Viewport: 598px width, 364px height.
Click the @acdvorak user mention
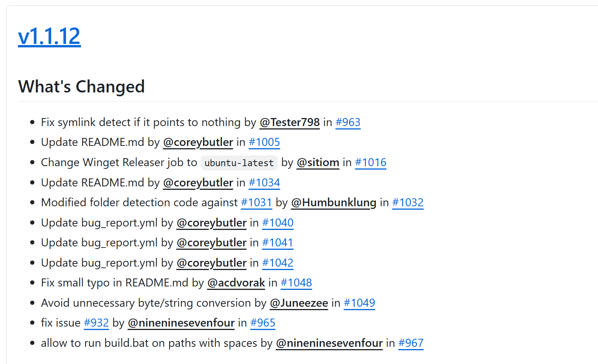236,283
